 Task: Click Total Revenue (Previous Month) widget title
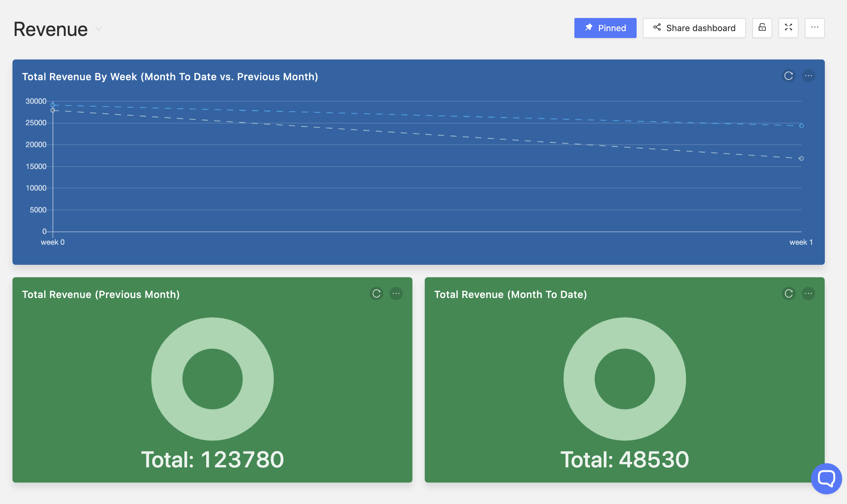point(101,295)
